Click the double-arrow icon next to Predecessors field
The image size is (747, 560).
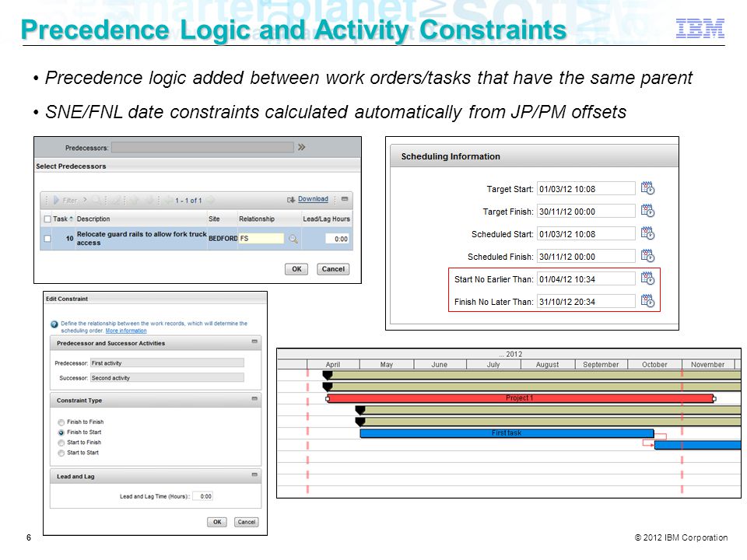[x=301, y=147]
